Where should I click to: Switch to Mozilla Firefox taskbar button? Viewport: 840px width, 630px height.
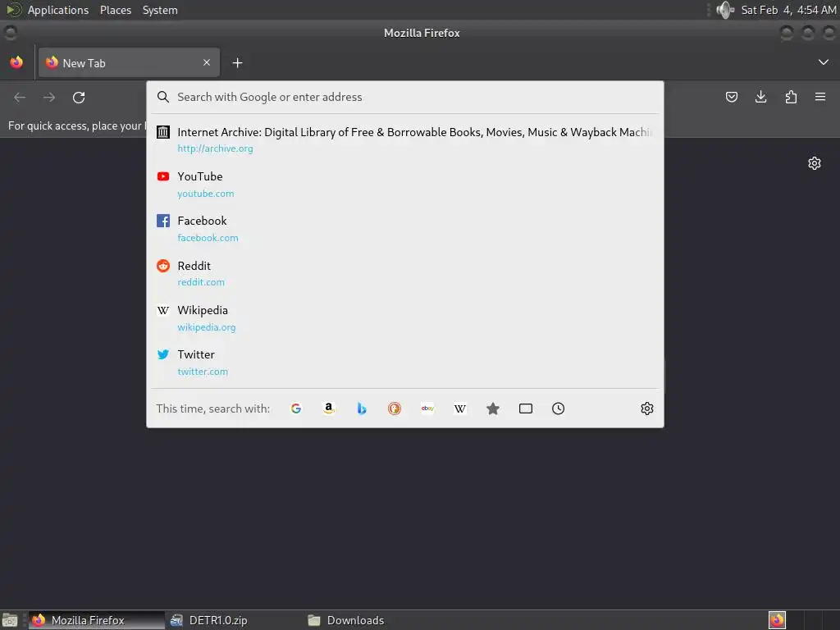click(x=97, y=620)
